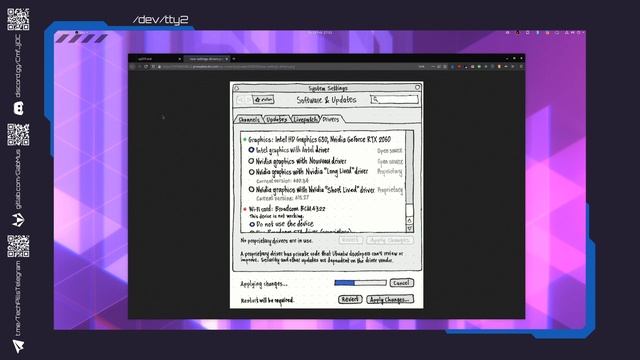Click the green status dot beside Graphics
The width and height of the screenshot is (640, 360).
click(244, 140)
